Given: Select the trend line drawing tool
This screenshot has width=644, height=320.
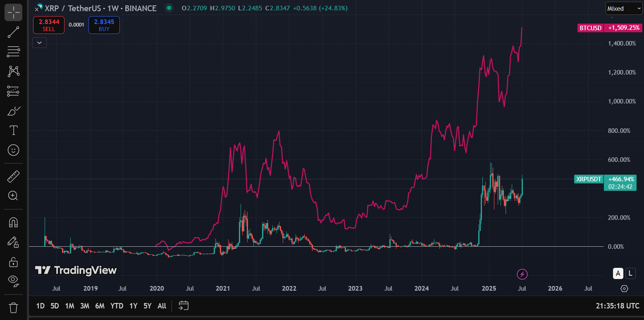Looking at the screenshot, I should click(x=13, y=32).
